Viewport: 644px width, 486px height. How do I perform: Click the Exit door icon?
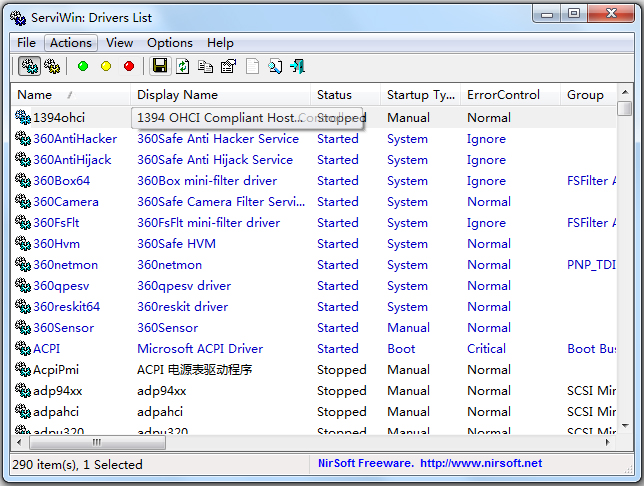click(x=297, y=66)
